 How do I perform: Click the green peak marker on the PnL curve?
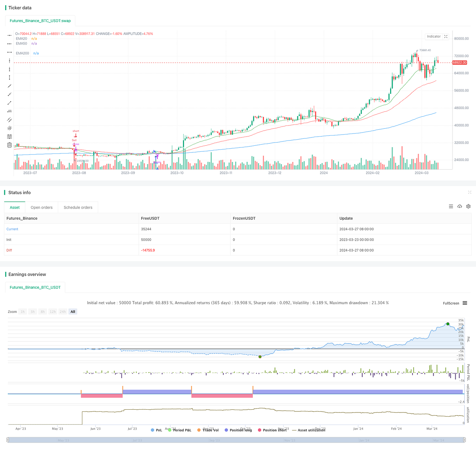click(448, 324)
